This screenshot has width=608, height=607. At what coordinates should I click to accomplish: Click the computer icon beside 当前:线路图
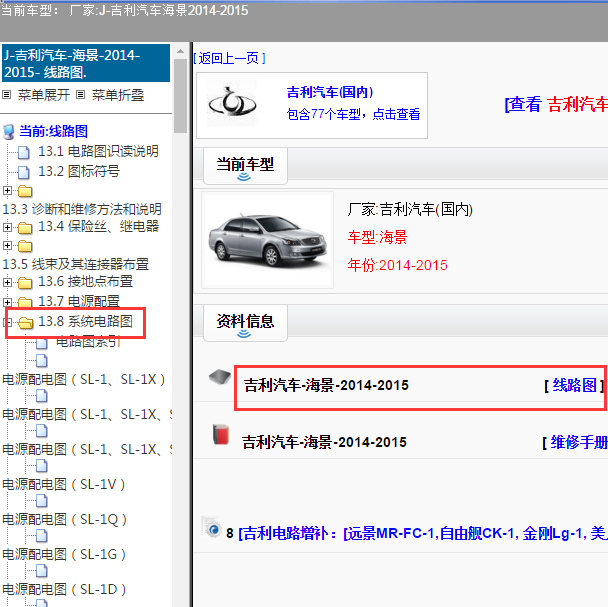click(x=9, y=132)
